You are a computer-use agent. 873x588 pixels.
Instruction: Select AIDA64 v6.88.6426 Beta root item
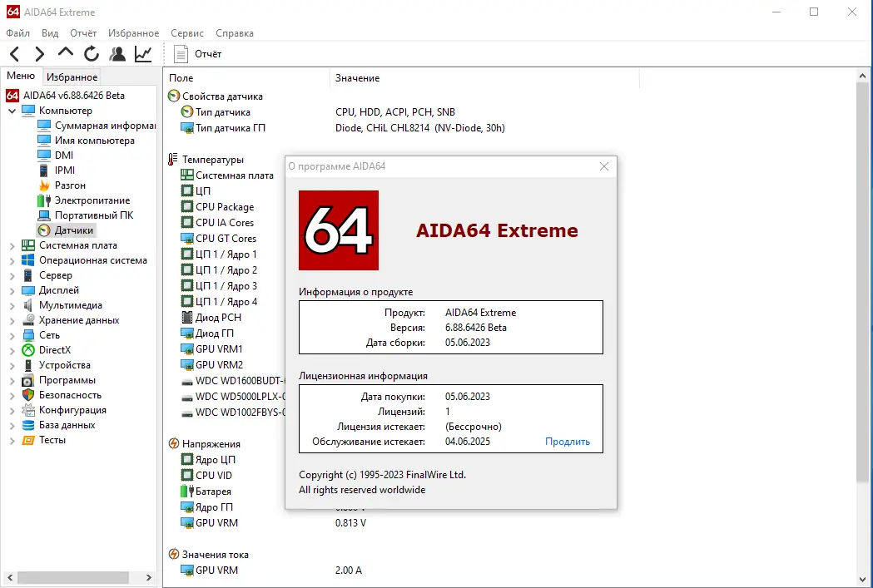(66, 96)
